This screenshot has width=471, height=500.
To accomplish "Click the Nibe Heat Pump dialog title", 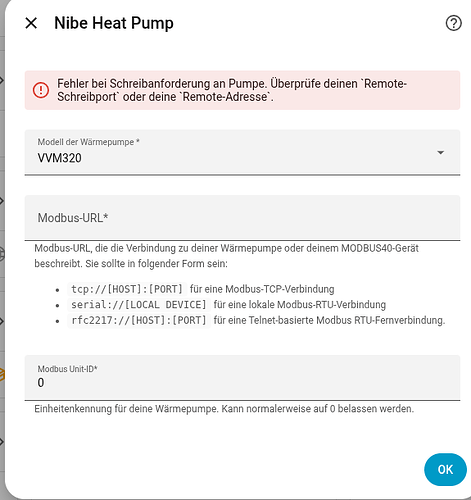I will pos(114,23).
